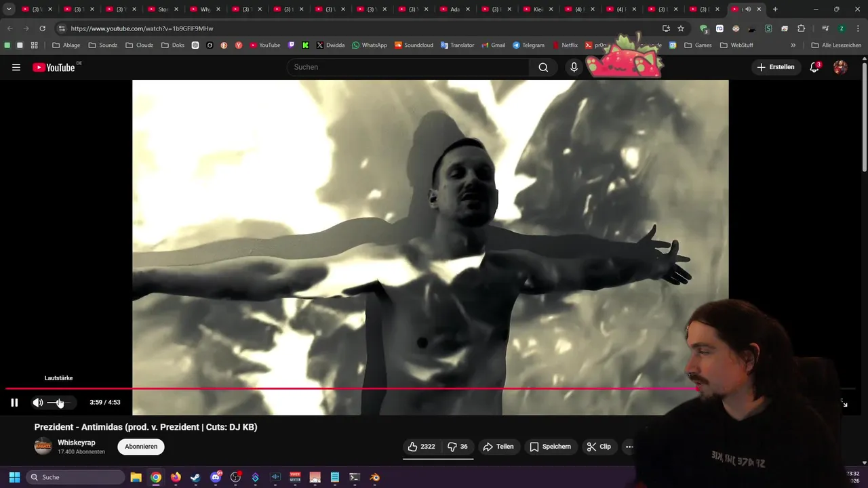Screen dimensions: 868x488
Task: Open Alle Lesezeichen folder
Action: click(x=836, y=45)
